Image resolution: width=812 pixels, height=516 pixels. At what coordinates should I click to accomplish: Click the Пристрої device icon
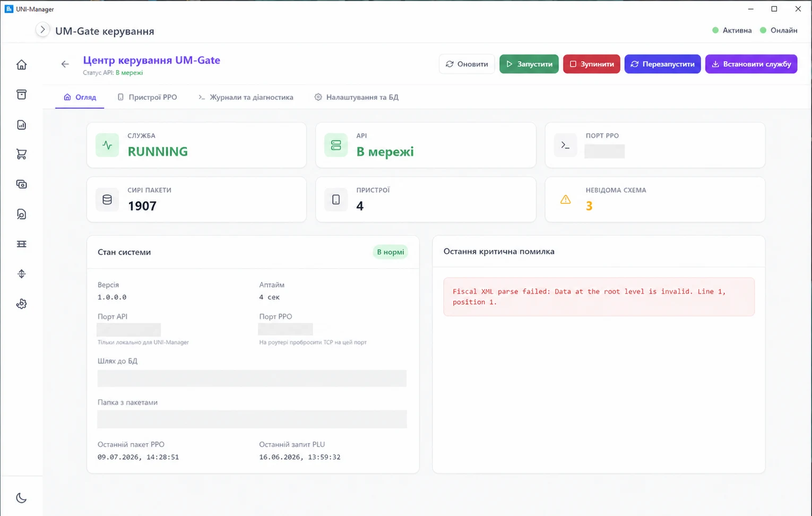[x=336, y=200]
